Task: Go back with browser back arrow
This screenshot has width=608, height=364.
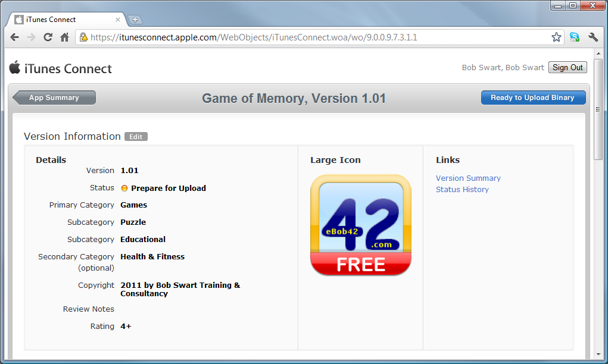Action: click(15, 37)
